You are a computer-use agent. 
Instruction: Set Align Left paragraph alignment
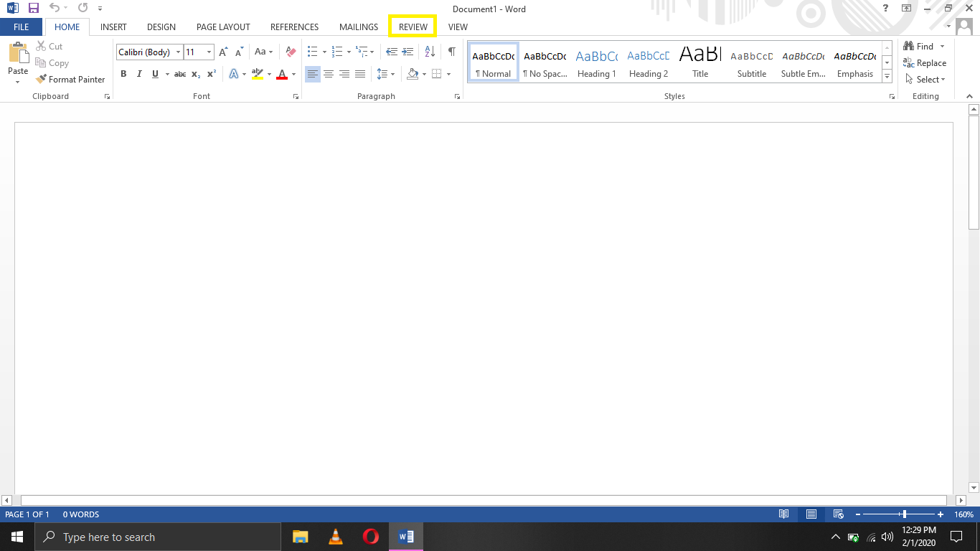tap(313, 74)
